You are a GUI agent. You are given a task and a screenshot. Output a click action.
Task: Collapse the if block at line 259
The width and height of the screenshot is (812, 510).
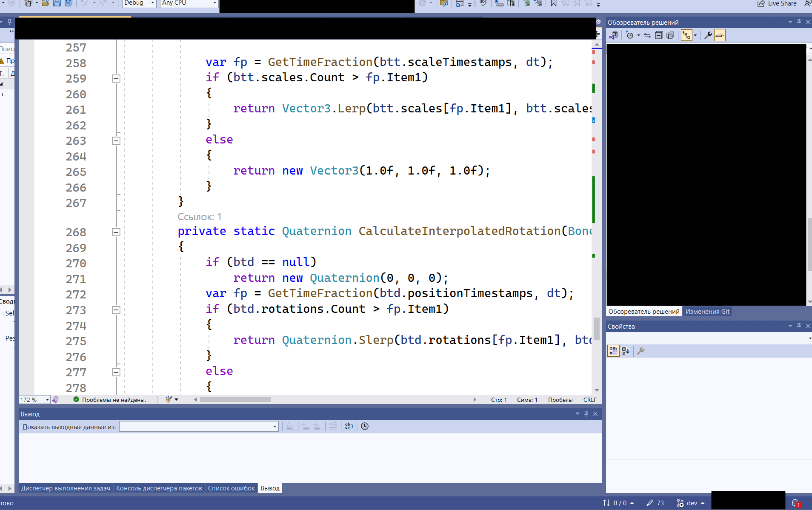[116, 78]
